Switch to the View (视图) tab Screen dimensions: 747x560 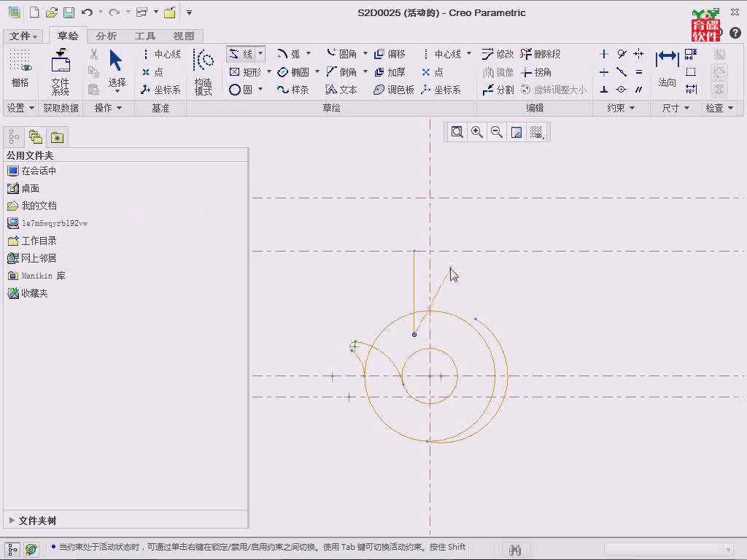click(x=183, y=36)
